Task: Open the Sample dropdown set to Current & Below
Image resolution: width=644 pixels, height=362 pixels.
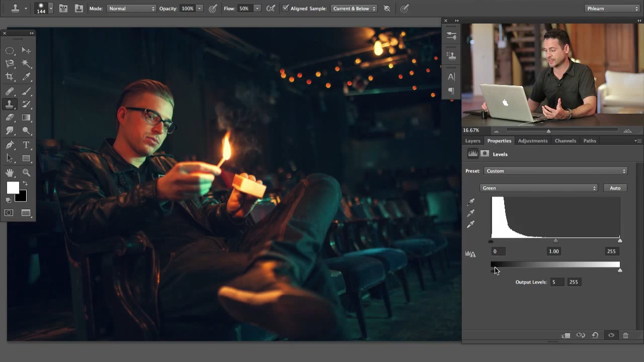Action: [354, 9]
